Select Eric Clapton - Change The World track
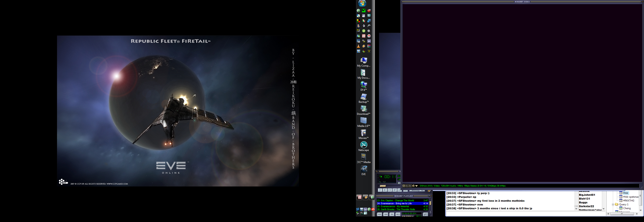Image resolution: width=644 pixels, height=222 pixels. tap(402, 201)
